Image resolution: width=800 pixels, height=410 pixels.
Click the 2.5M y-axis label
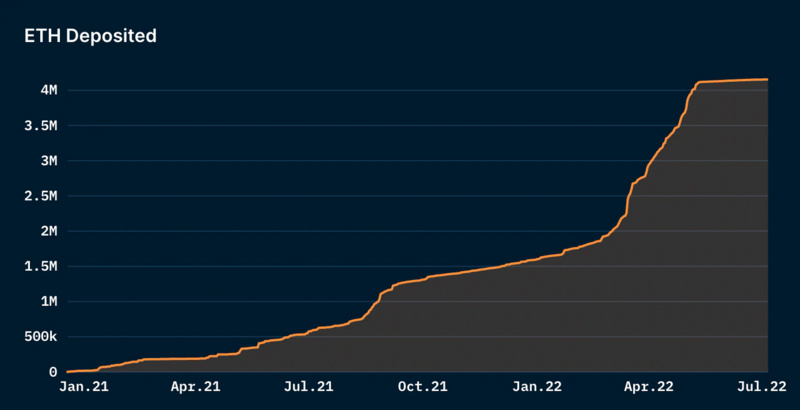pos(41,196)
